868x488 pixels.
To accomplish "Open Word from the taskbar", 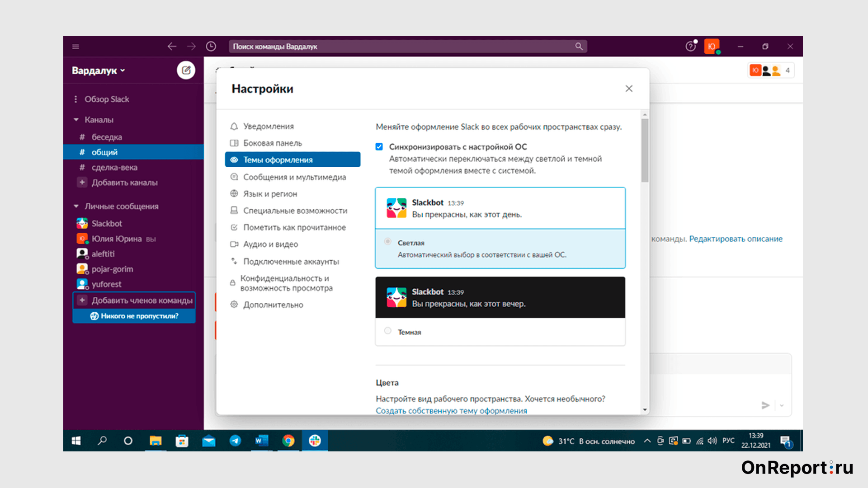I will tap(262, 441).
